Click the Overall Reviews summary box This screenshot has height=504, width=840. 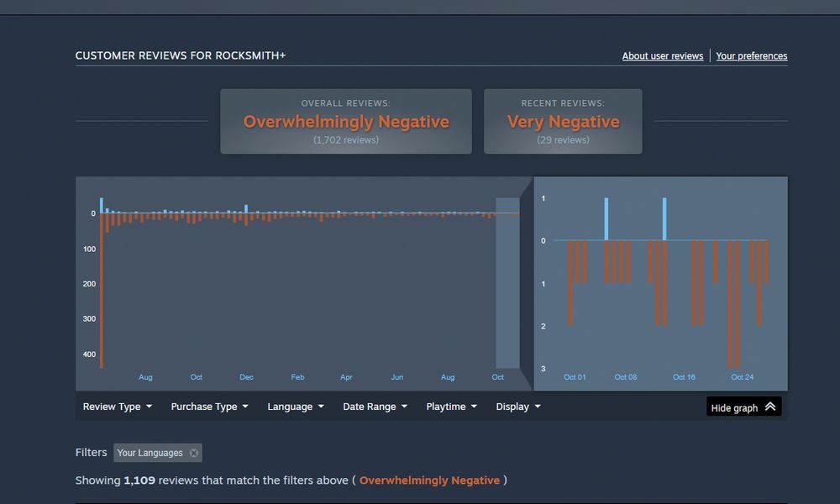point(346,122)
